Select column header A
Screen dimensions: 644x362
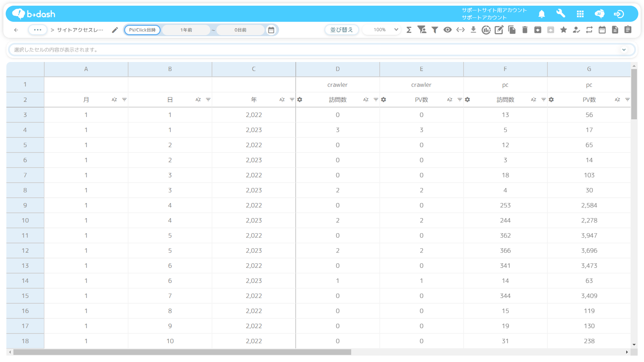tap(86, 69)
